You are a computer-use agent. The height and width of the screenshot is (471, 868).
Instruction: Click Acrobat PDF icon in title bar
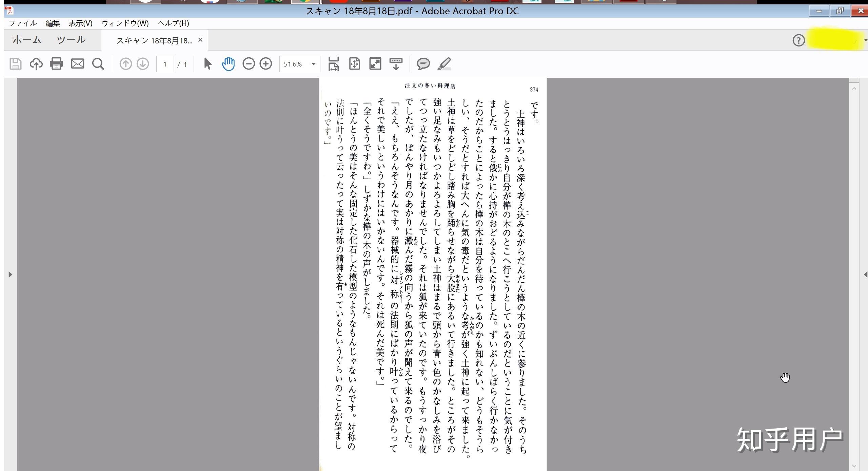(9, 11)
